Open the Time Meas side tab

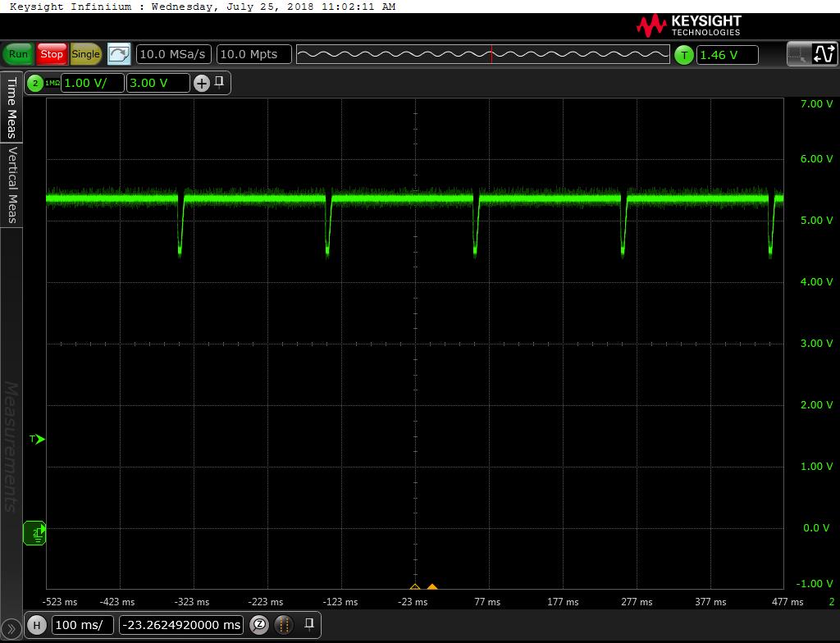click(x=11, y=107)
